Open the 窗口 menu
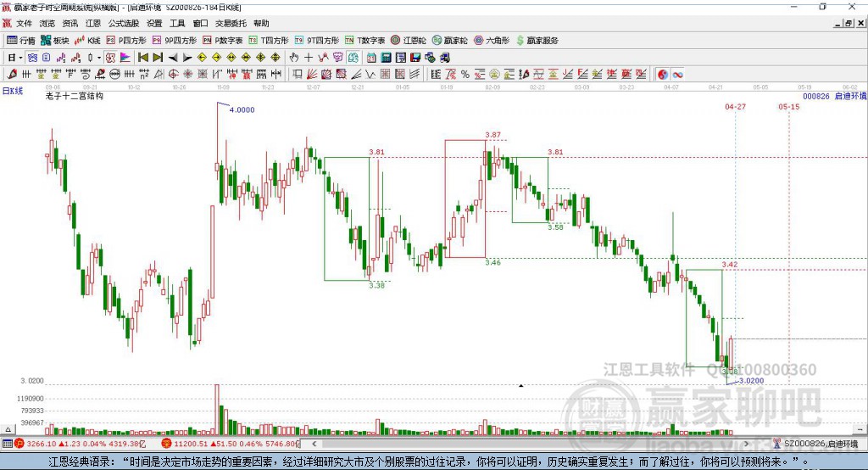The width and height of the screenshot is (868, 470). 200,23
